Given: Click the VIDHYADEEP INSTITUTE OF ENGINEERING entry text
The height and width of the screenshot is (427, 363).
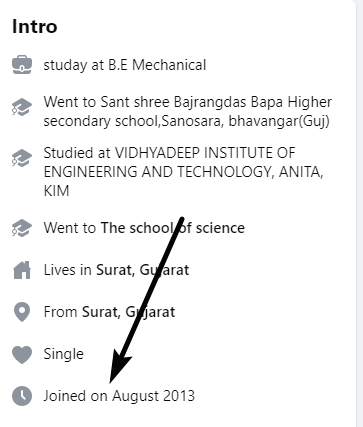Looking at the screenshot, I should coord(183,172).
